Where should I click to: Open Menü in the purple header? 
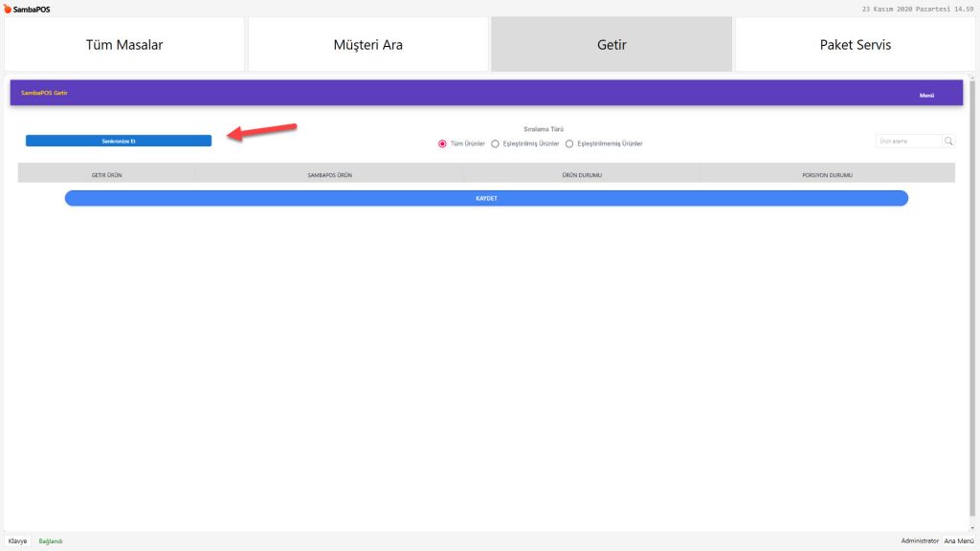point(926,95)
